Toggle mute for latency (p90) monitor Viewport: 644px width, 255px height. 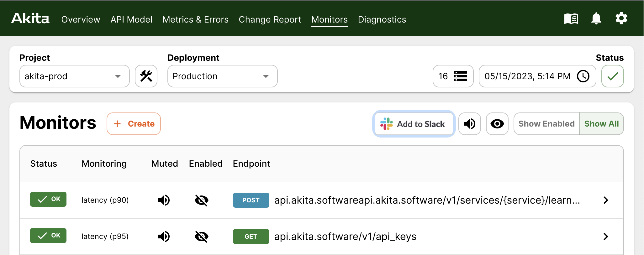click(x=164, y=200)
